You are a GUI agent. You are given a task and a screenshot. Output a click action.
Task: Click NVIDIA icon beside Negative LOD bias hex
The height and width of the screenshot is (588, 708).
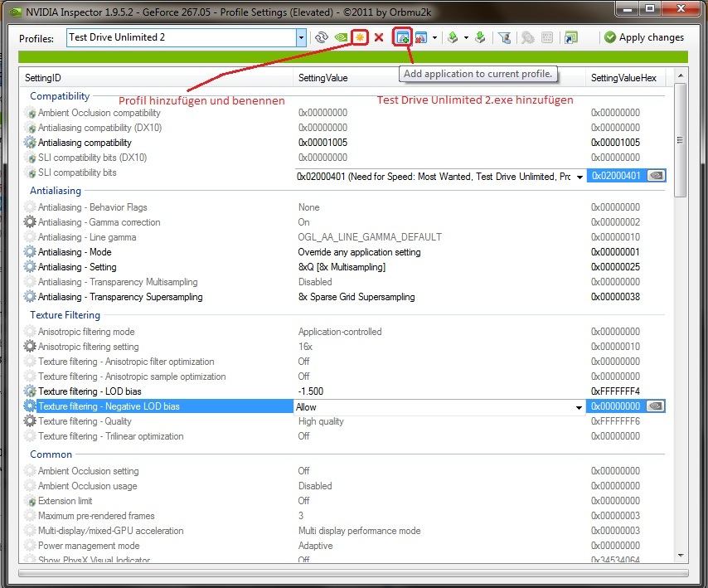pyautogui.click(x=655, y=406)
